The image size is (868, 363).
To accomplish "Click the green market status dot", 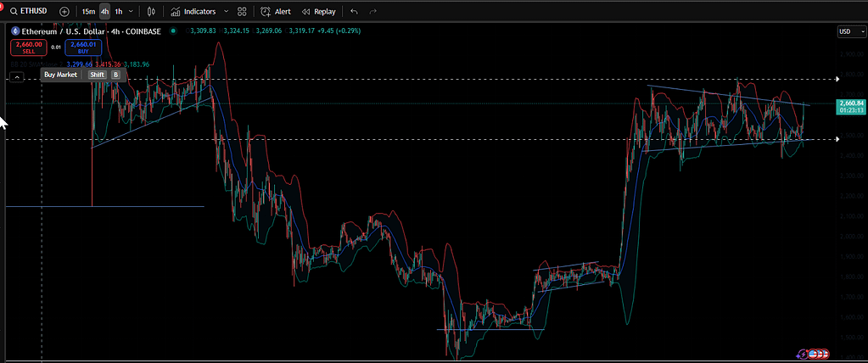I will [174, 31].
